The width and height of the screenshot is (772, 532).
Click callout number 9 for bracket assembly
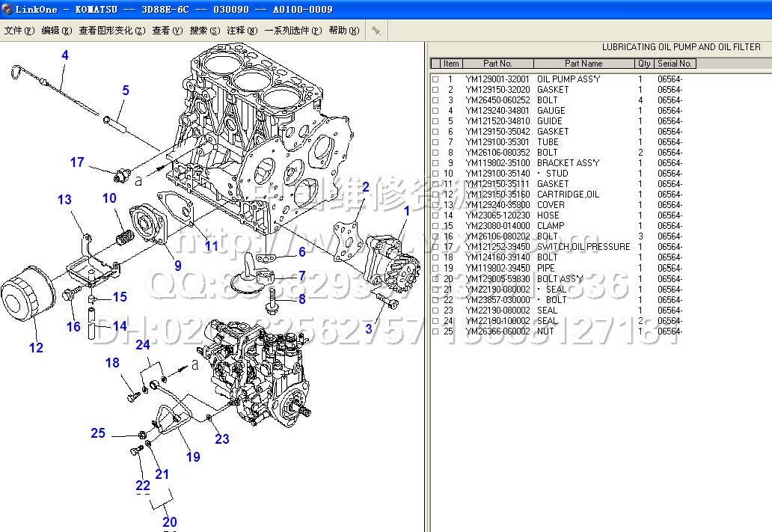point(178,266)
